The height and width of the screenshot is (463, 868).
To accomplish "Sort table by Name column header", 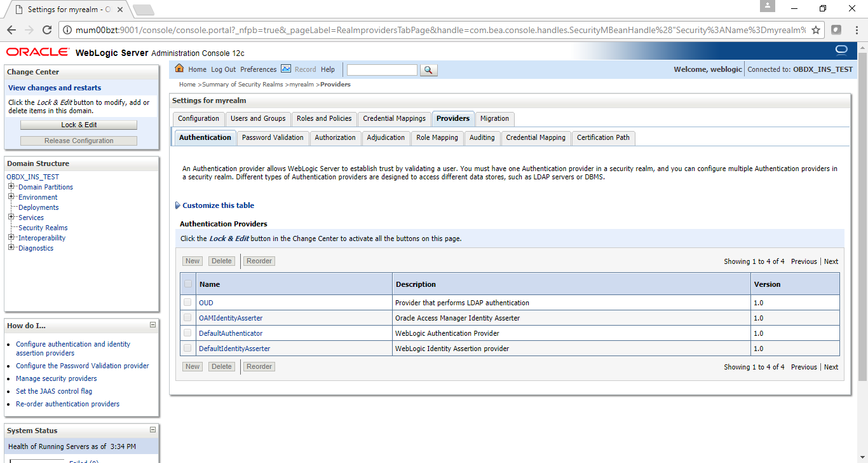I will tap(210, 284).
